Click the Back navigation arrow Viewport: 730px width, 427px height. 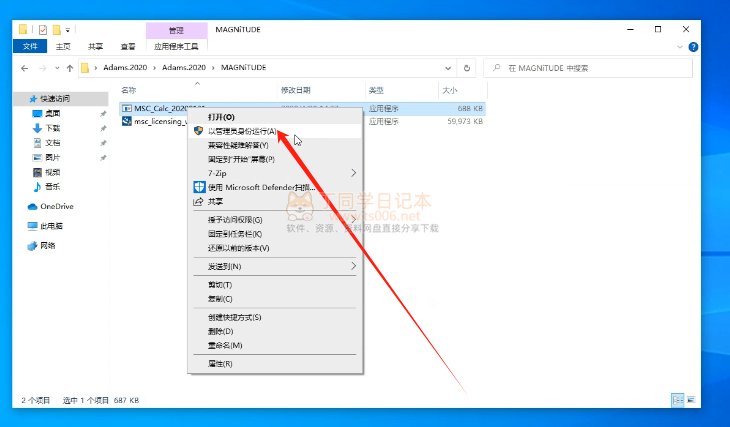click(25, 68)
